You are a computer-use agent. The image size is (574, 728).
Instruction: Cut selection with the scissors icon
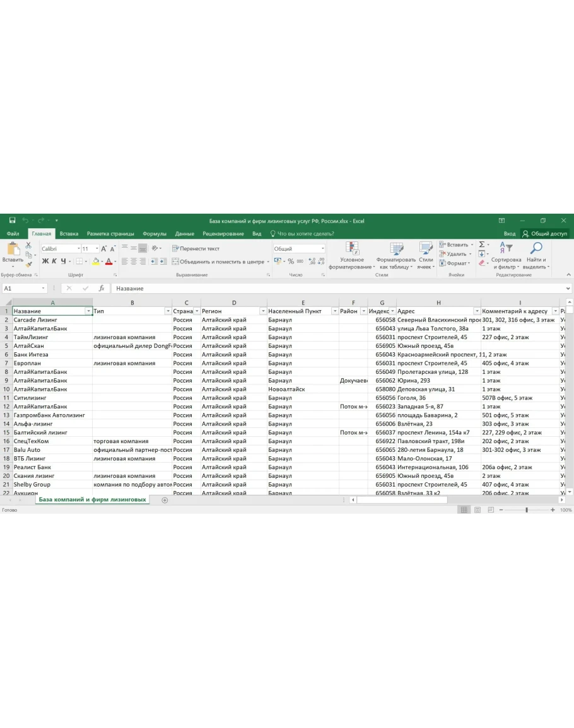[x=28, y=245]
